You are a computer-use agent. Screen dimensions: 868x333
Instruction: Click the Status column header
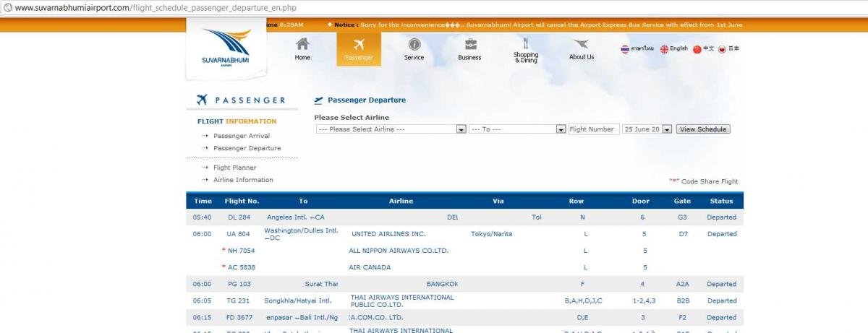721,201
